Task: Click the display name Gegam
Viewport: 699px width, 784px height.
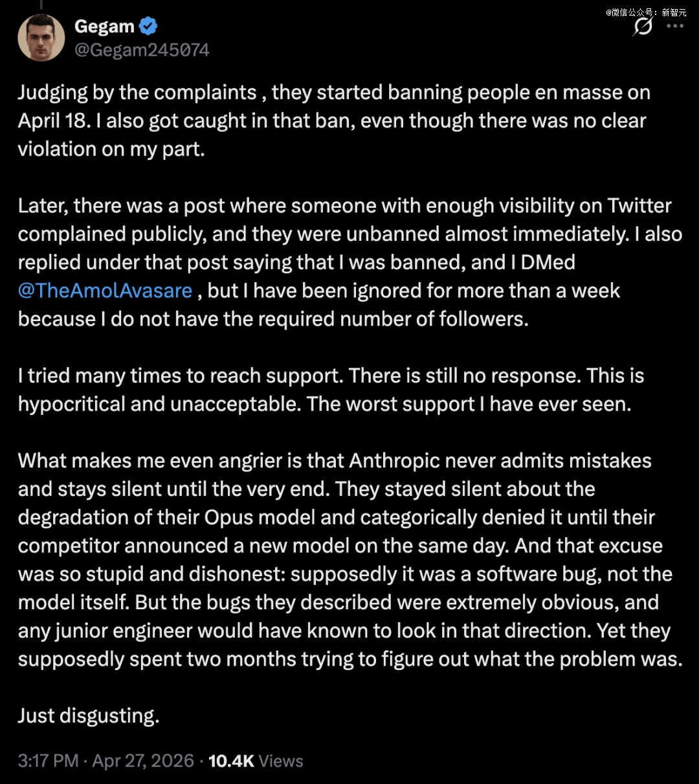Action: (x=104, y=27)
